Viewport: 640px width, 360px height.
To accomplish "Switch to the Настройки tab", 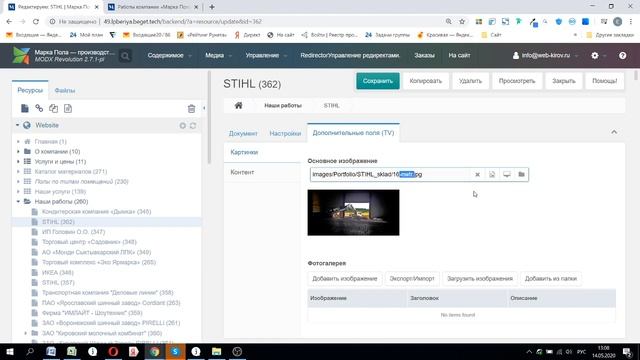I will tap(285, 133).
